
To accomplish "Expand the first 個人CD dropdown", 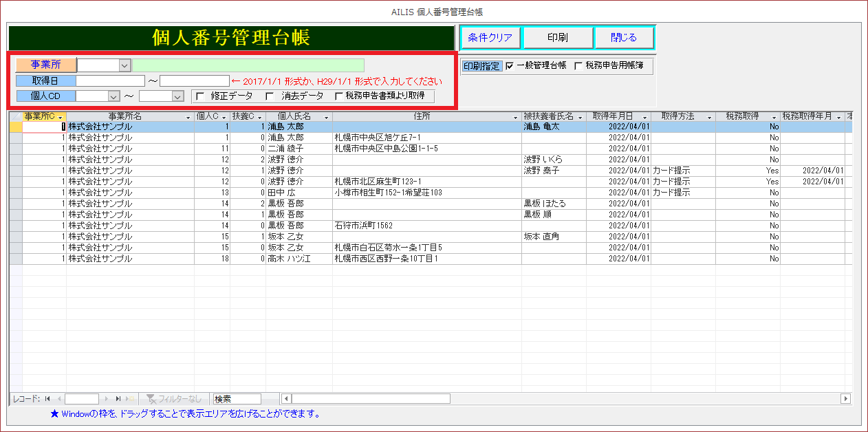I will click(x=113, y=96).
